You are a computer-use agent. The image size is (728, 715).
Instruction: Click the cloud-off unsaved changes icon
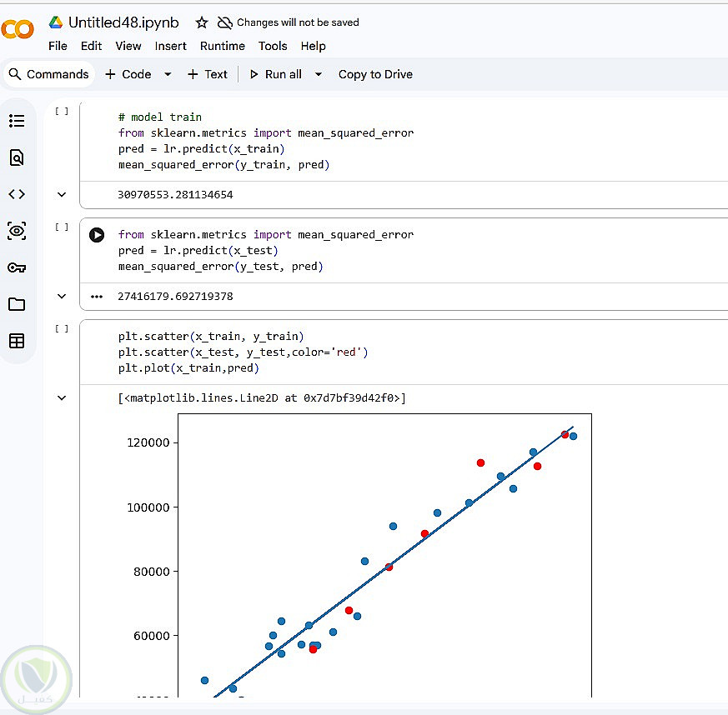[224, 22]
